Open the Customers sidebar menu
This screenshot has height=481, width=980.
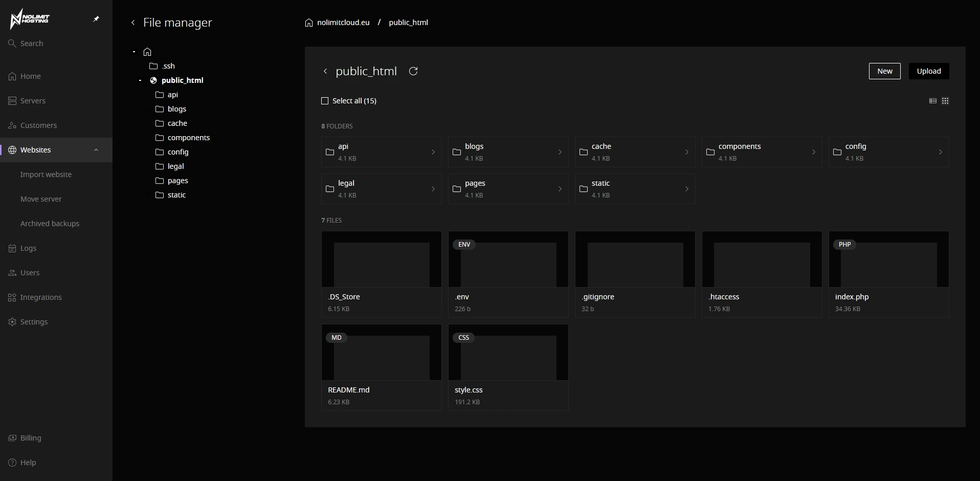(x=56, y=125)
